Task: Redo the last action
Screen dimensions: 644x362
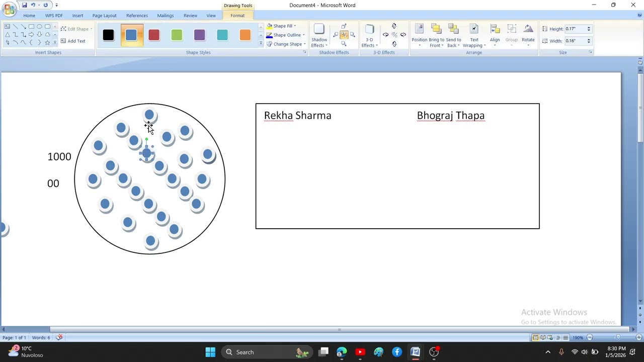Action: 45,5
